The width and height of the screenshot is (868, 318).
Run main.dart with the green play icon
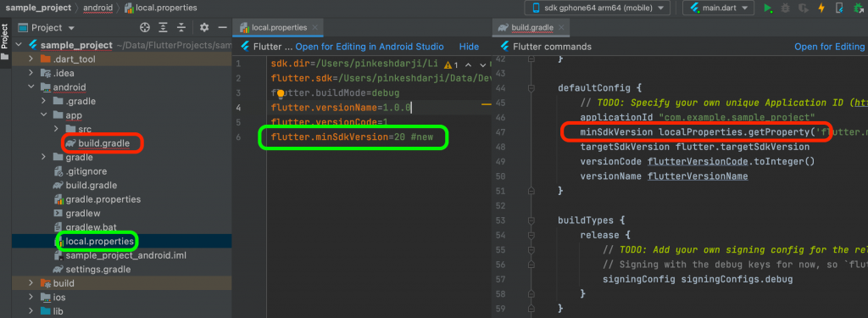[768, 8]
